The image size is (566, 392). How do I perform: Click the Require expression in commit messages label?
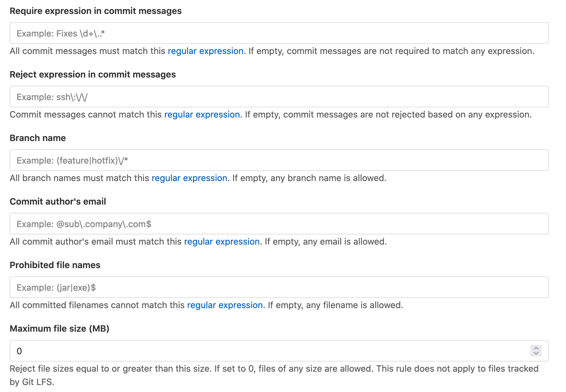[x=95, y=11]
